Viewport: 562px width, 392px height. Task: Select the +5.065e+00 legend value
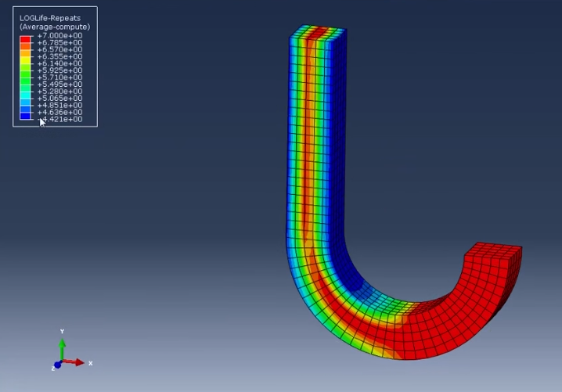coord(59,98)
